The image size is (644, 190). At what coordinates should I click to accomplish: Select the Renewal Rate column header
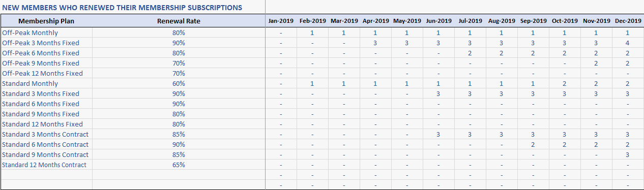pos(179,21)
